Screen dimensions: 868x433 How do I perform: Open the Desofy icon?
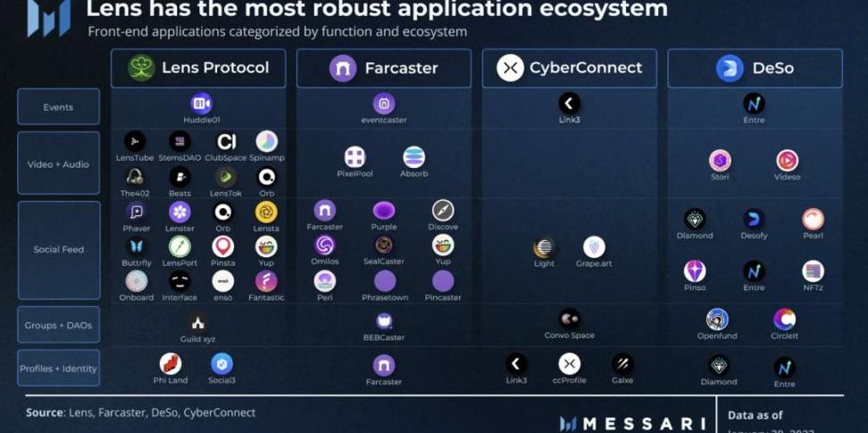click(754, 219)
